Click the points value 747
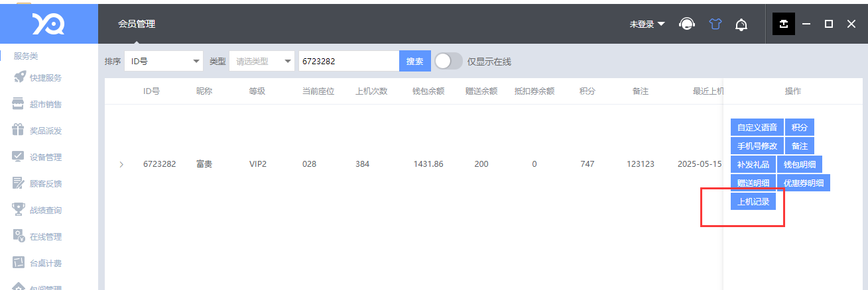Viewport: 868px width, 290px height. pyautogui.click(x=587, y=164)
